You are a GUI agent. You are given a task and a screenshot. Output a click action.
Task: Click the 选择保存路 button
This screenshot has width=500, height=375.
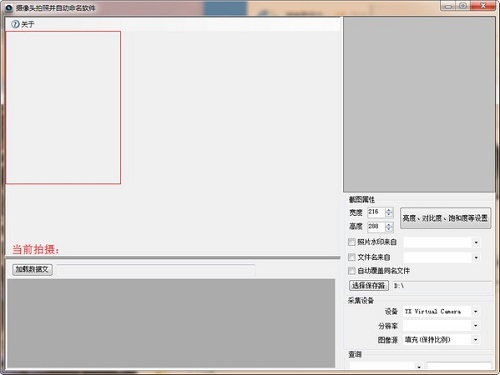pyautogui.click(x=369, y=286)
